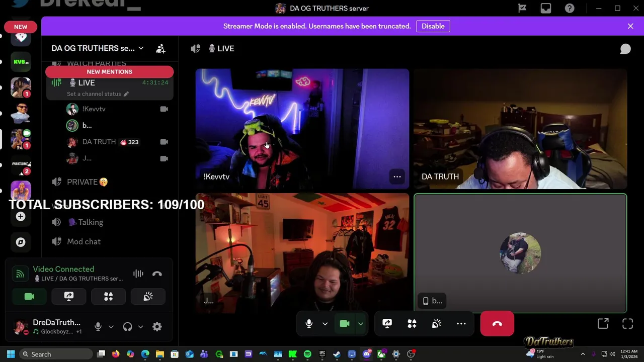Pop out the call window

[x=603, y=324]
